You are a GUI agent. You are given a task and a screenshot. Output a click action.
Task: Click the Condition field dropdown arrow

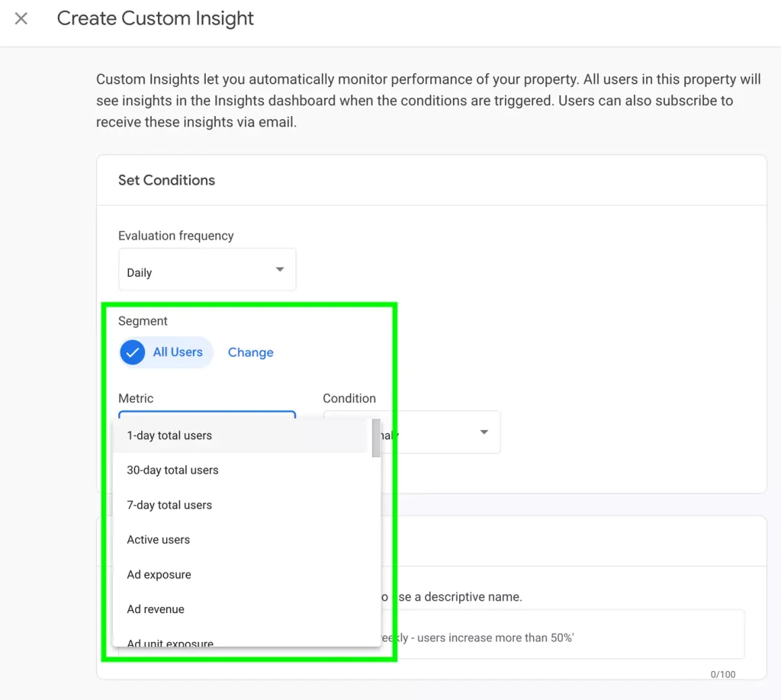coord(484,432)
